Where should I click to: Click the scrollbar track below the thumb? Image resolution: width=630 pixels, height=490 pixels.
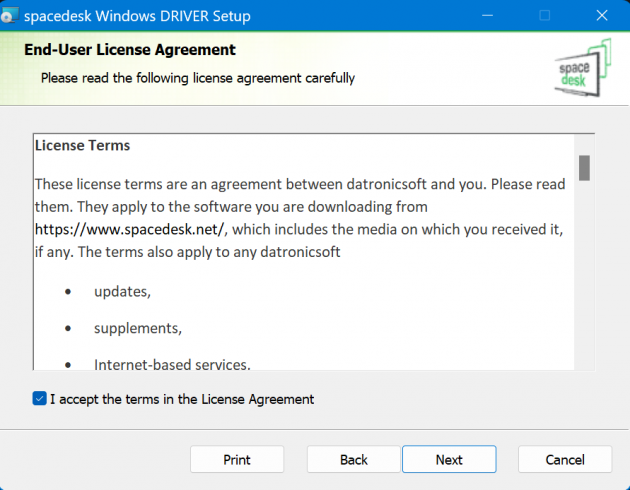584,280
